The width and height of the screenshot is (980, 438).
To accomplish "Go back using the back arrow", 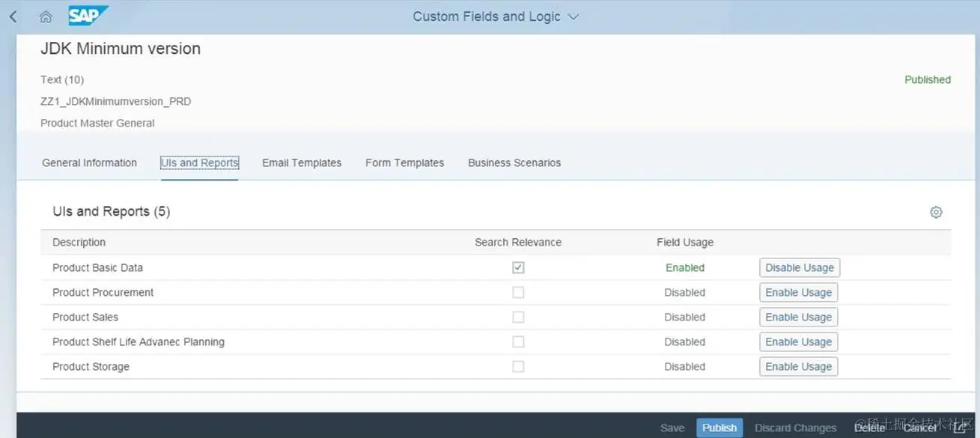I will pyautogui.click(x=13, y=16).
